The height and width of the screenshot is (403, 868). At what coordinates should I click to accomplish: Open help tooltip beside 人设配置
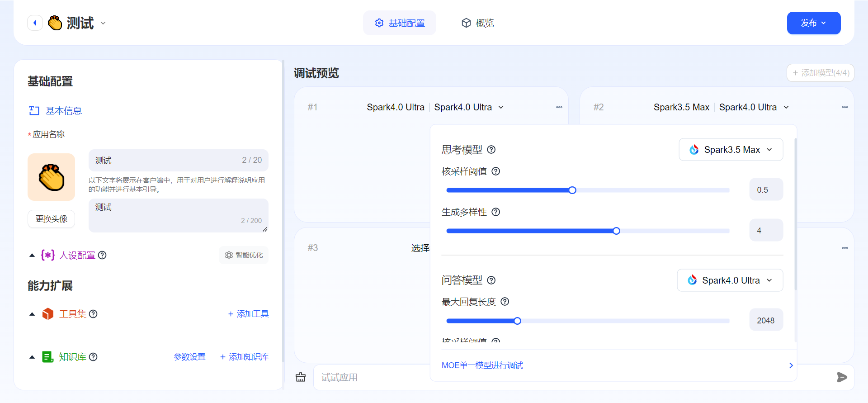(102, 255)
